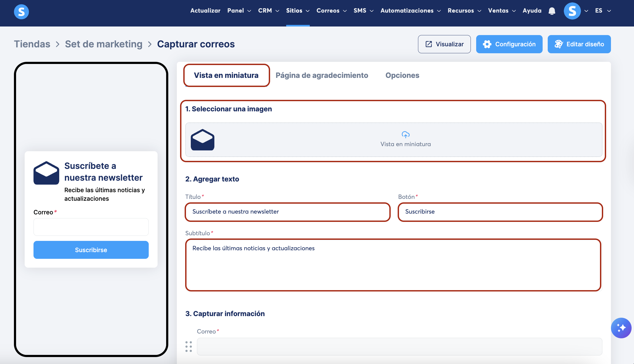
Task: Grab the drag handle beside Correo field
Action: (x=189, y=347)
